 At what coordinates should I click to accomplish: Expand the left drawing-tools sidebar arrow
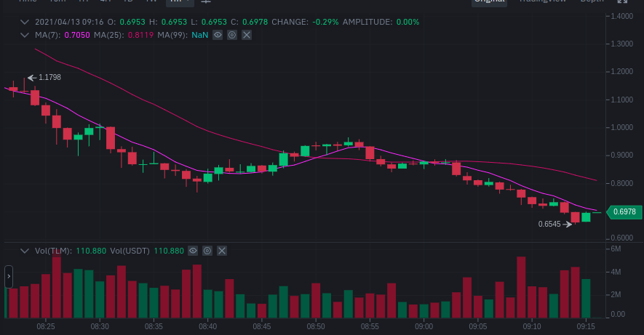[x=9, y=276]
